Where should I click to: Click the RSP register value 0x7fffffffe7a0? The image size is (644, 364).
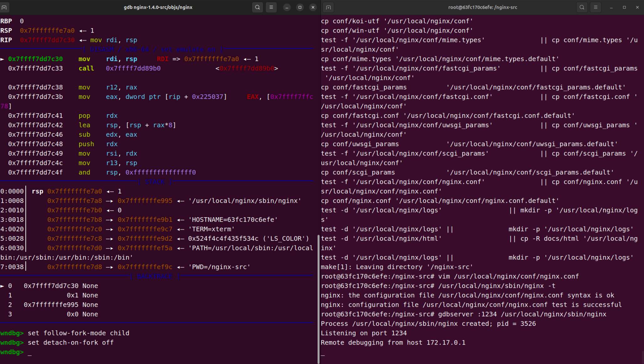coord(47,30)
